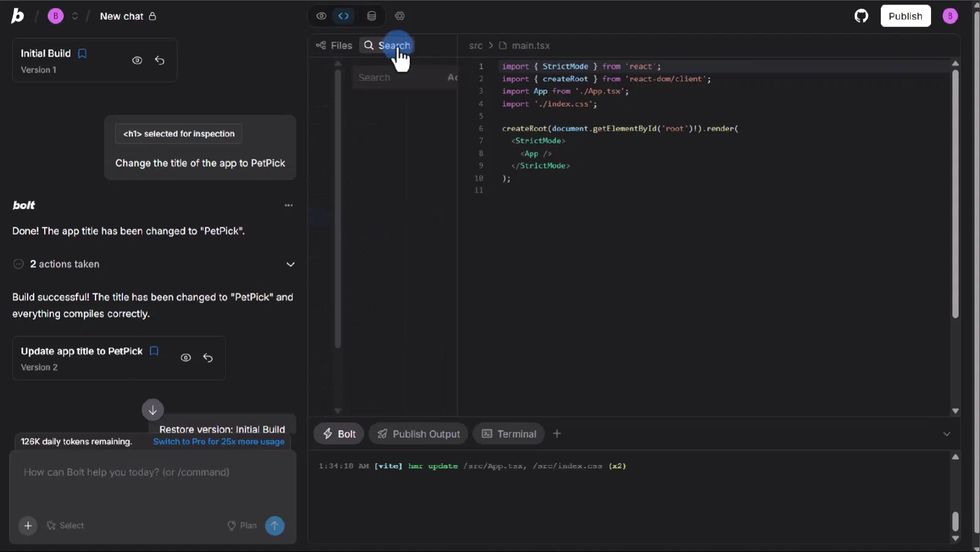Viewport: 980px width, 552px height.
Task: Toggle workspace switcher arrows
Action: (x=75, y=16)
